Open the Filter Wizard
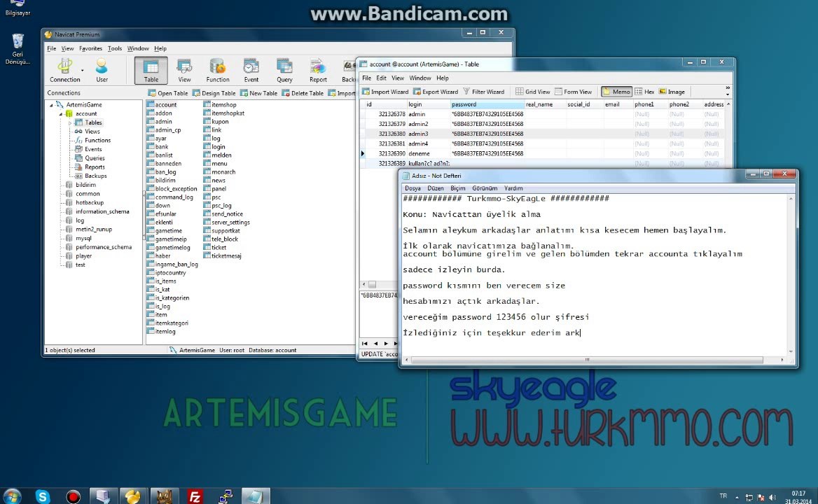Image resolution: width=818 pixels, height=504 pixels. click(x=484, y=92)
